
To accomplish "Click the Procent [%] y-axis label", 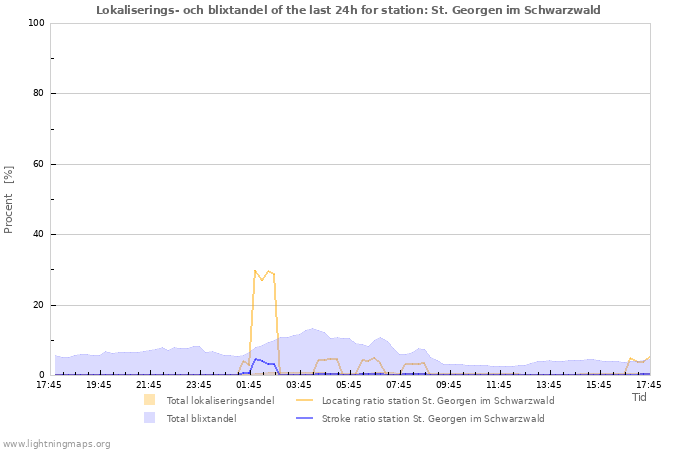I will tap(9, 200).
